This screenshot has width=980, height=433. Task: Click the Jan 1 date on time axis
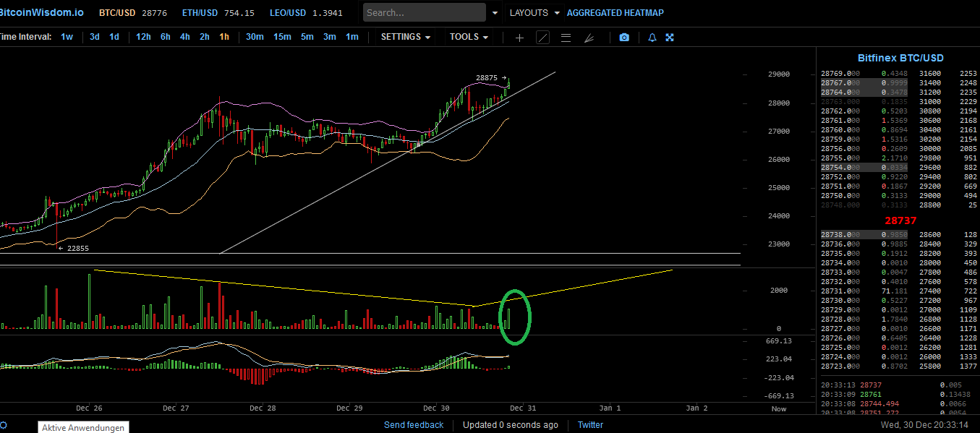coord(610,408)
